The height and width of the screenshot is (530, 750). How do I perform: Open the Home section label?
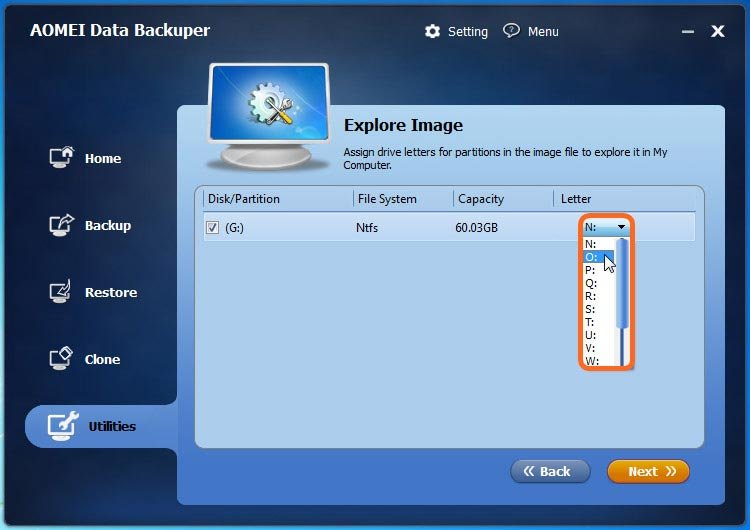coord(103,158)
